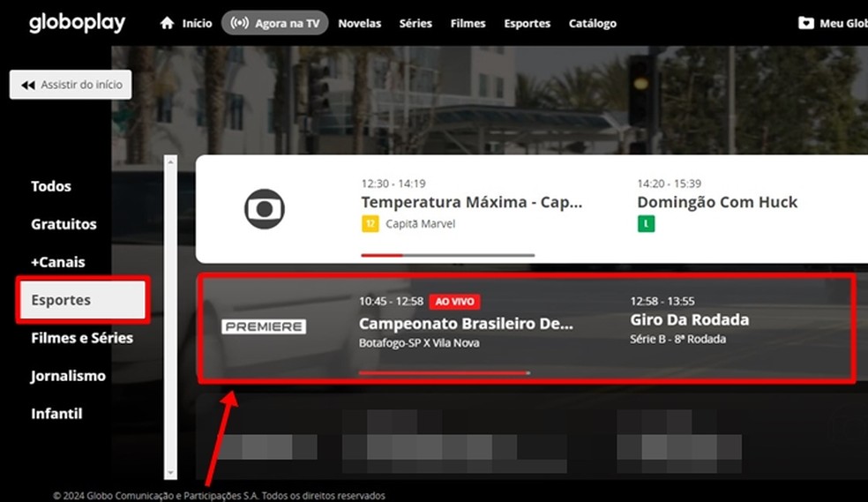The image size is (868, 502).
Task: Click the age rating 12 badge
Action: coord(370,223)
